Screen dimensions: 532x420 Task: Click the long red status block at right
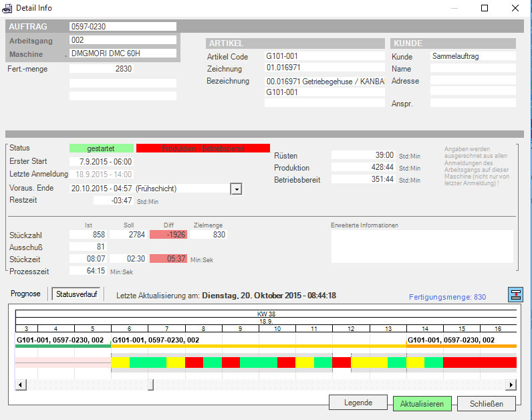click(x=480, y=362)
